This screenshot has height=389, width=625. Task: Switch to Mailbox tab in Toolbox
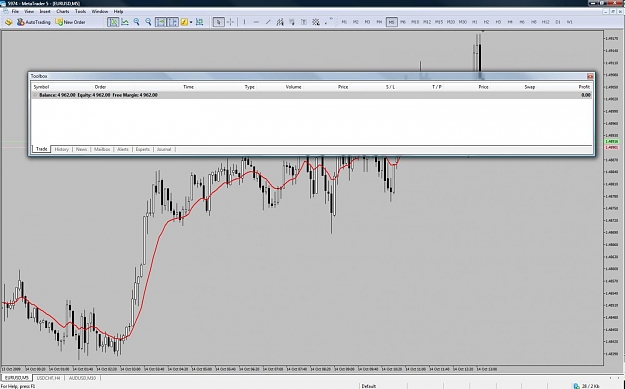102,149
